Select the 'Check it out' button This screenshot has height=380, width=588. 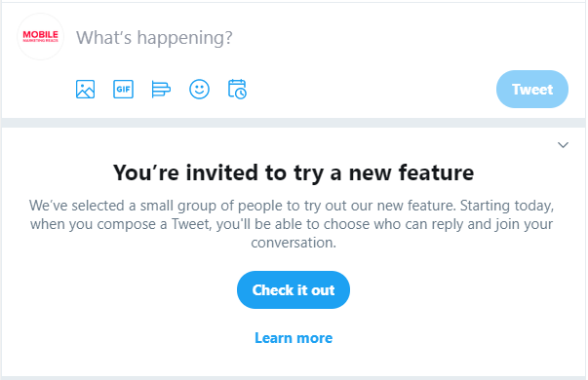pyautogui.click(x=294, y=289)
